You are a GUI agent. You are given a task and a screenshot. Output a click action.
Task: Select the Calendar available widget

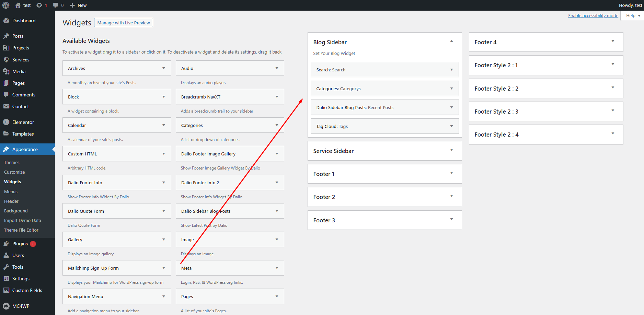117,125
